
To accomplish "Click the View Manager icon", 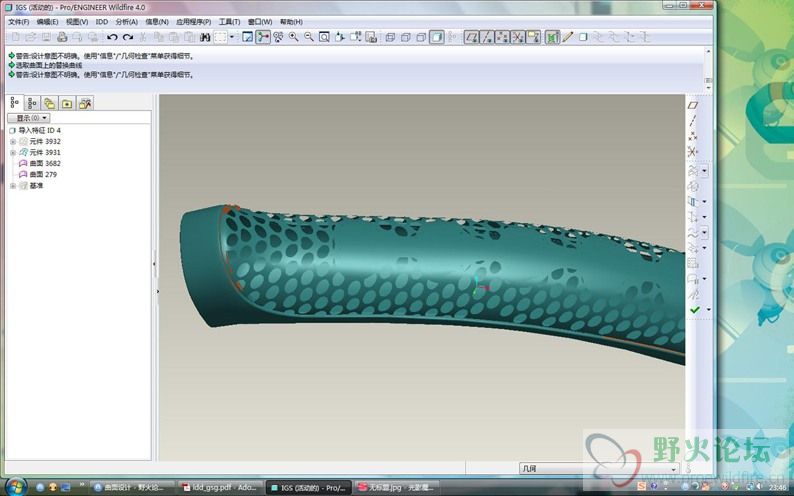I will pos(371,37).
